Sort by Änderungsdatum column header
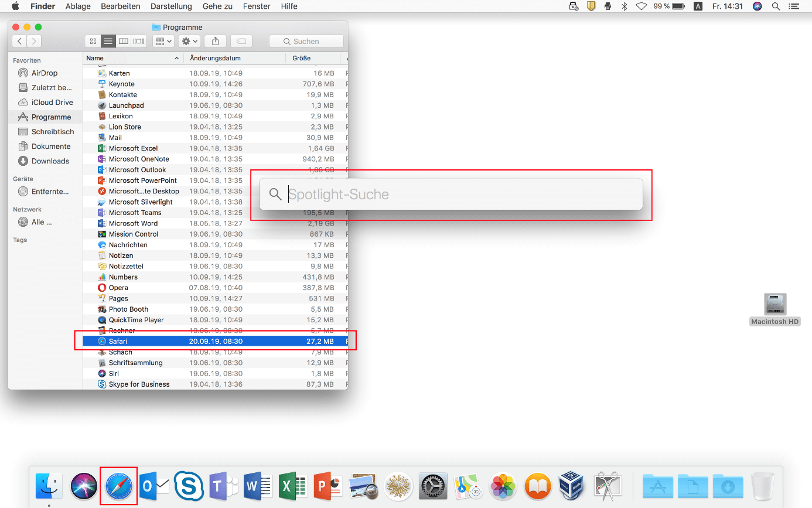 pos(235,58)
